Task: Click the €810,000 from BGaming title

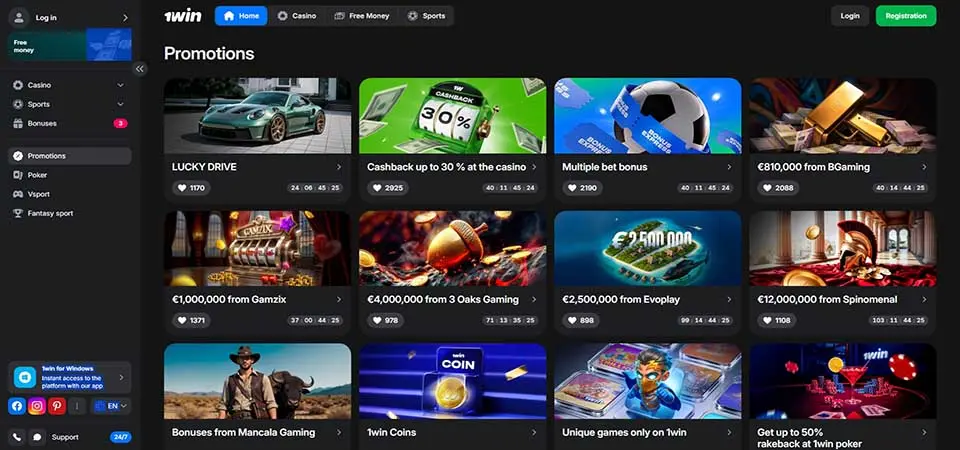Action: click(x=814, y=167)
